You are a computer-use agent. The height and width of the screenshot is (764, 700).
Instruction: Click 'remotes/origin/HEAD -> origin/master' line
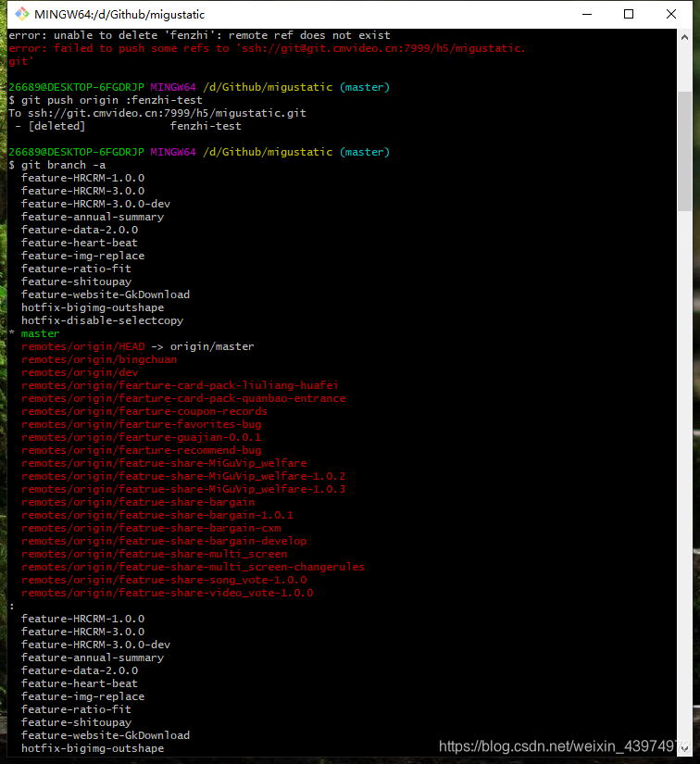(x=138, y=346)
